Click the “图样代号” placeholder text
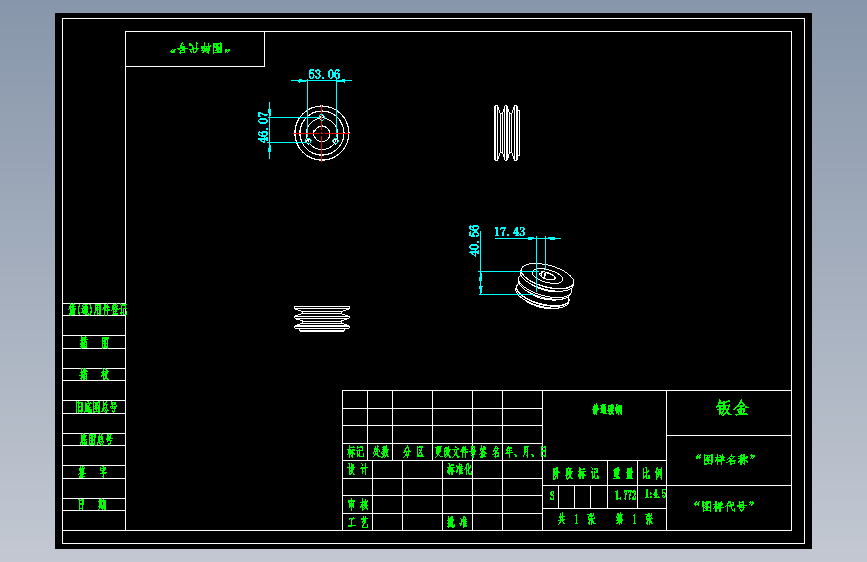Screen dimensions: 867x562 coord(724,506)
